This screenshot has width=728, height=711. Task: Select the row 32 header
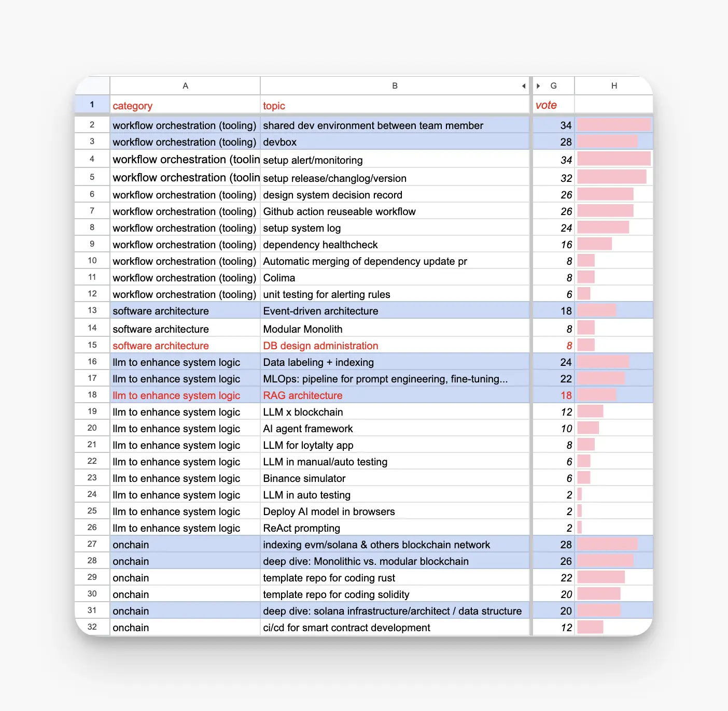pos(92,627)
